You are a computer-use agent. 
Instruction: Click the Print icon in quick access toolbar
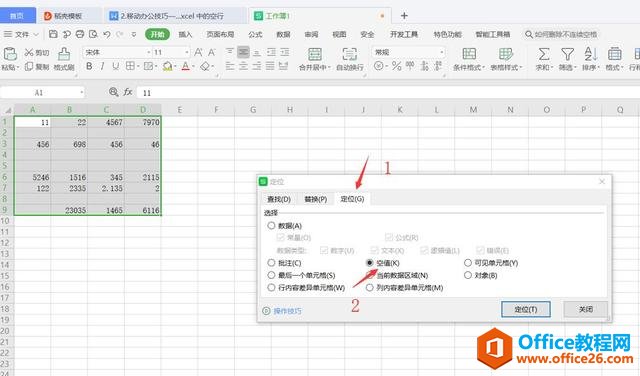80,34
